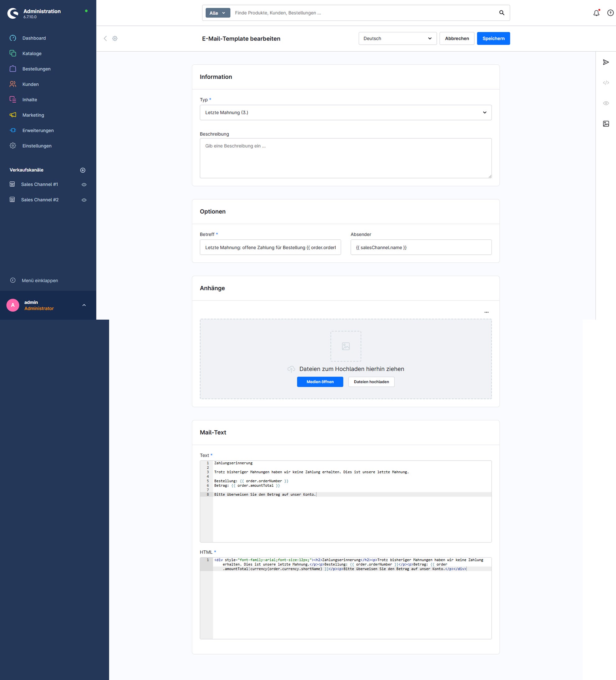This screenshot has width=616, height=680.
Task: Open the Anhänge three-dot context menu
Action: tap(486, 312)
